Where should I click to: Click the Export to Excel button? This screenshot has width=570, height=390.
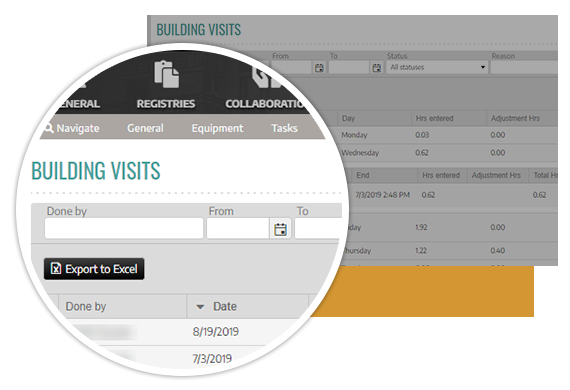pyautogui.click(x=94, y=269)
